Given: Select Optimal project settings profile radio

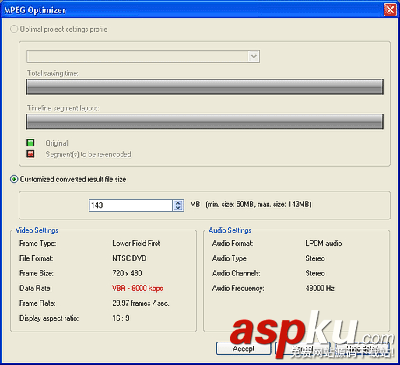Looking at the screenshot, I should coord(14,29).
